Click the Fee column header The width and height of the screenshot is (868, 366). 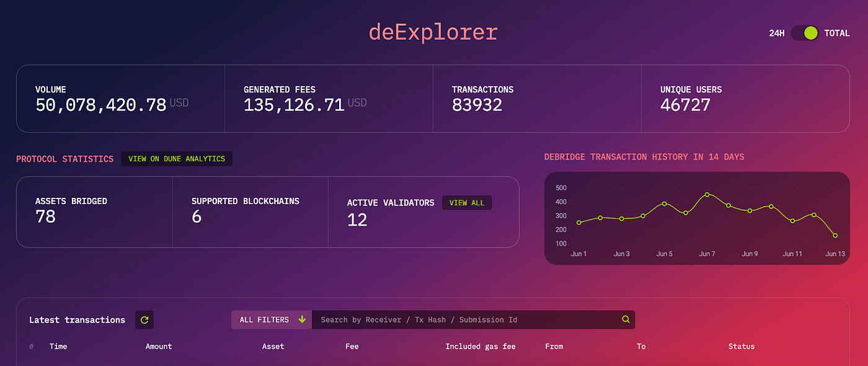(352, 346)
